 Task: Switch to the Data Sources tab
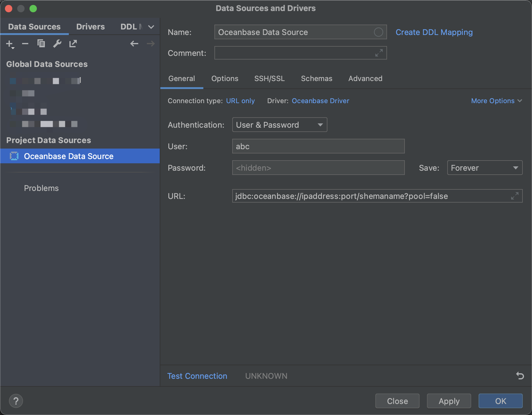coord(34,27)
